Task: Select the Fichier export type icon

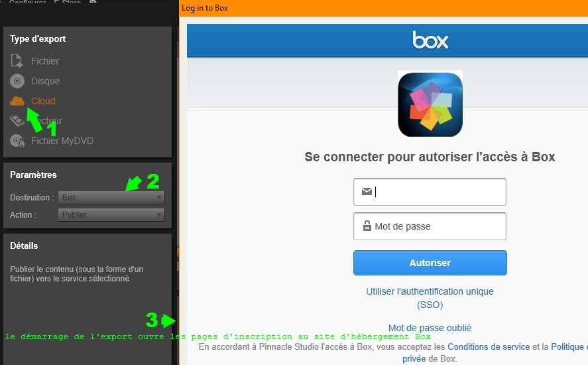Action: pos(17,61)
